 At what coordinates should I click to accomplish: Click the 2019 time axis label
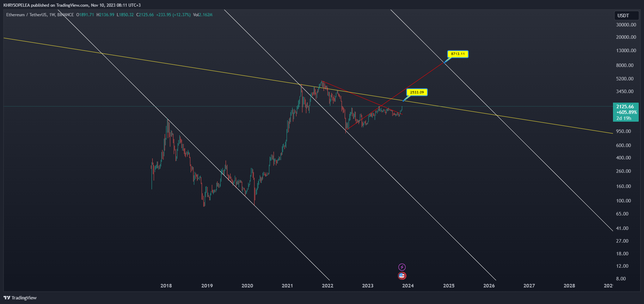207,286
